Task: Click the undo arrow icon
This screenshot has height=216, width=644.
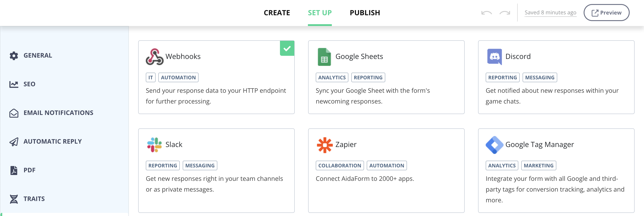Action: click(x=486, y=13)
